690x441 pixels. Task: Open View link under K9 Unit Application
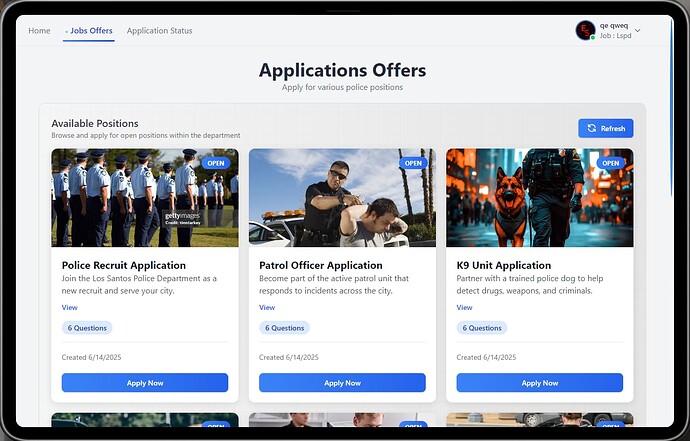[464, 307]
